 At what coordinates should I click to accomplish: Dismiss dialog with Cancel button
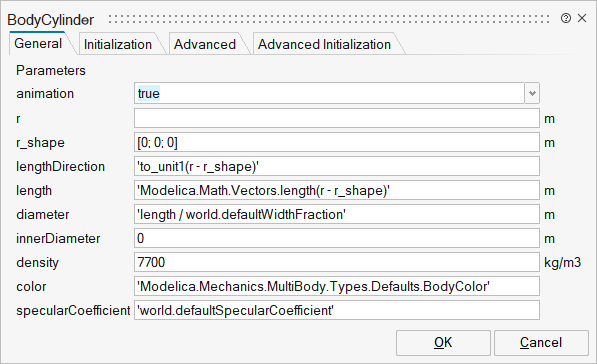tap(541, 343)
